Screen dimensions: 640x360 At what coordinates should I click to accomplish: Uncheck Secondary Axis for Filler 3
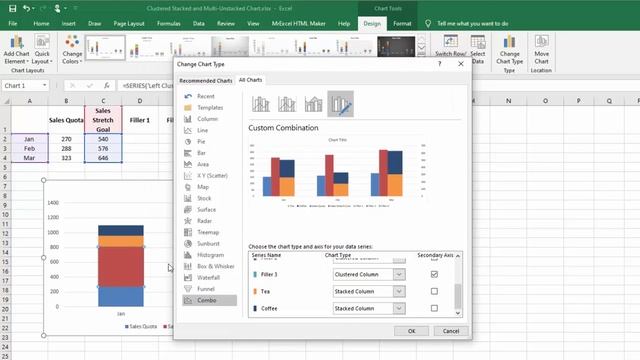(x=434, y=274)
